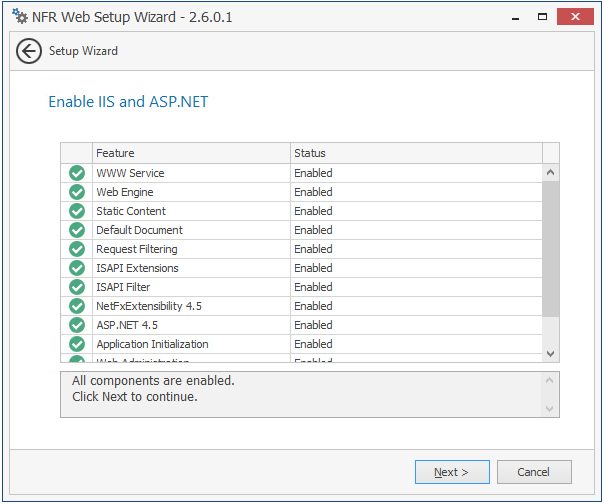Click green check icon for Web Engine

pyautogui.click(x=77, y=192)
